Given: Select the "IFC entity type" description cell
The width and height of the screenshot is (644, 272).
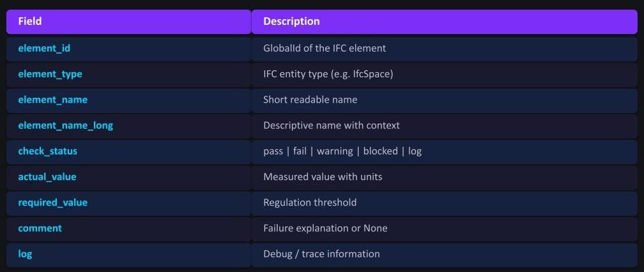Looking at the screenshot, I should 328,74.
